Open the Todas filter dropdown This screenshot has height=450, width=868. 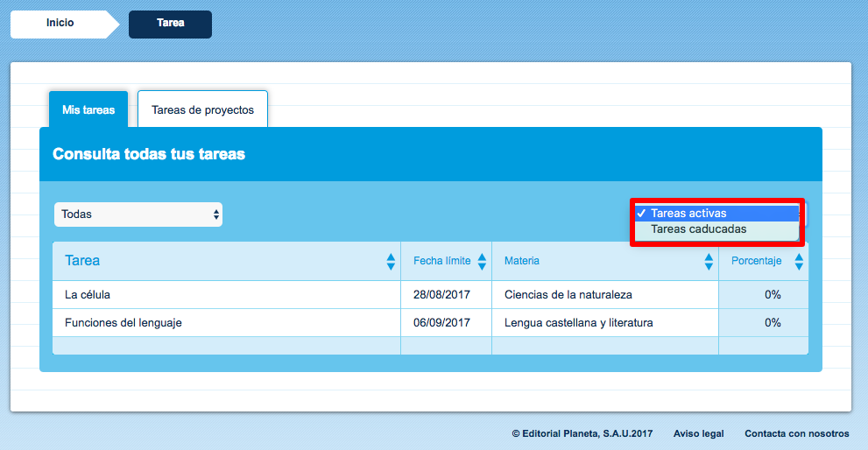138,214
